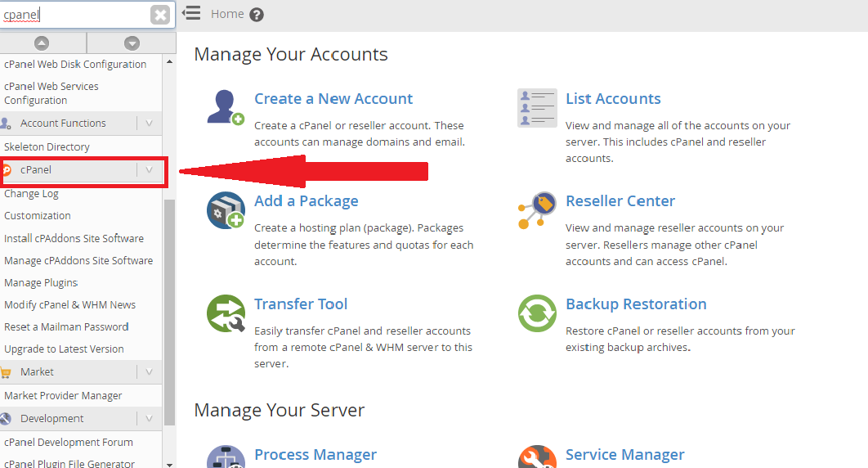
Task: Collapse the Development section chevron
Action: (149, 419)
